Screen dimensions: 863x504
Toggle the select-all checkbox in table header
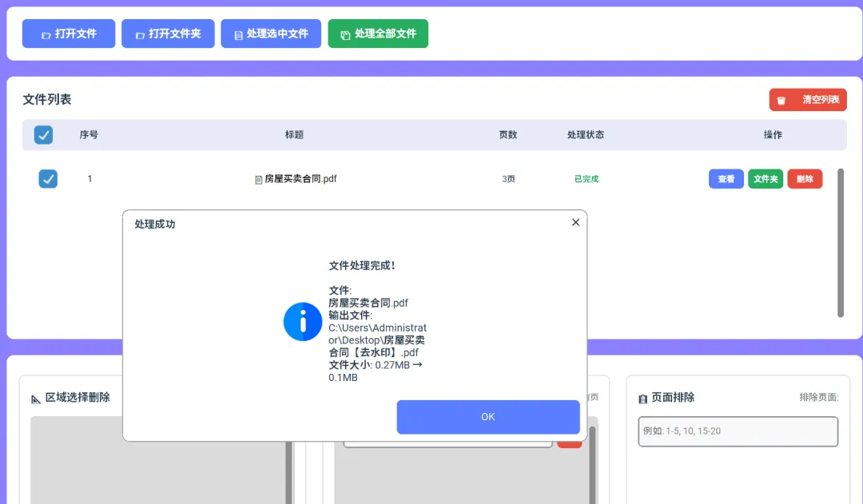pos(43,135)
